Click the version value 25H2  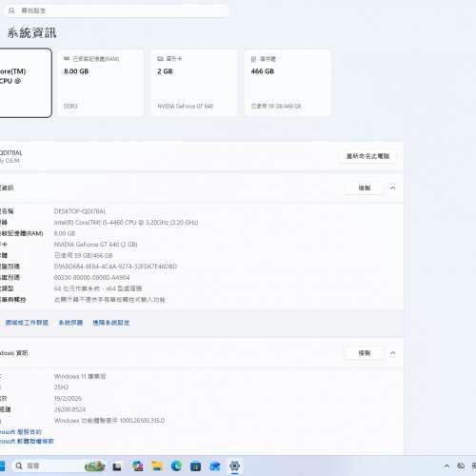click(x=61, y=387)
